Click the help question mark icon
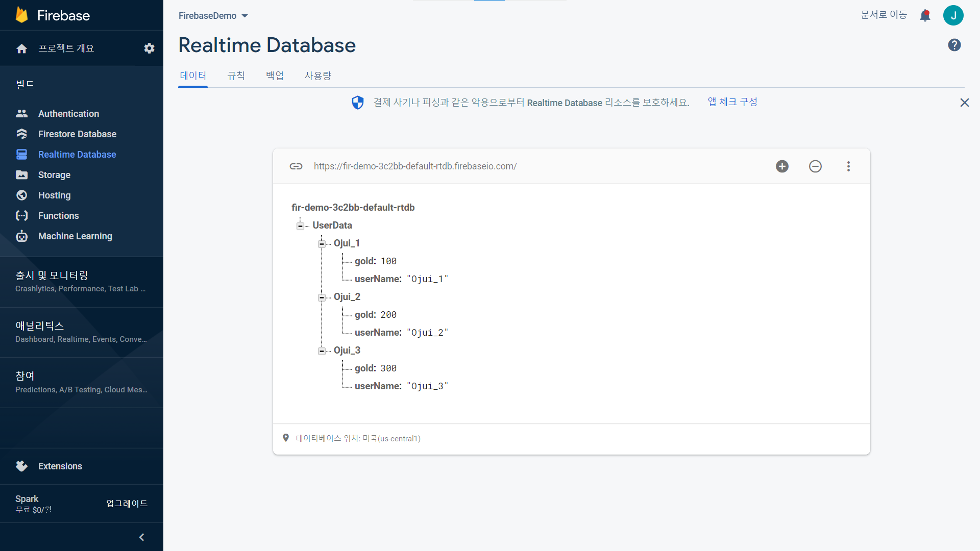The image size is (980, 551). point(954,45)
